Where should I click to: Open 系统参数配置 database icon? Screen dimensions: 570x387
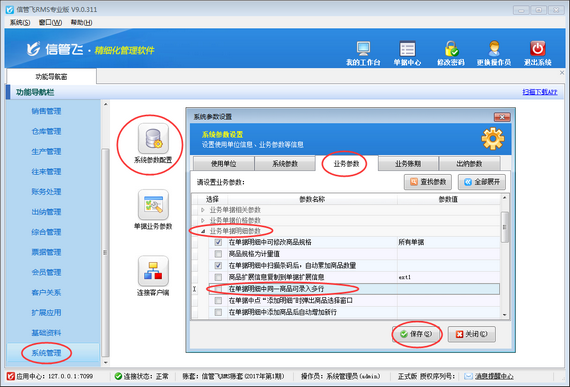[153, 138]
